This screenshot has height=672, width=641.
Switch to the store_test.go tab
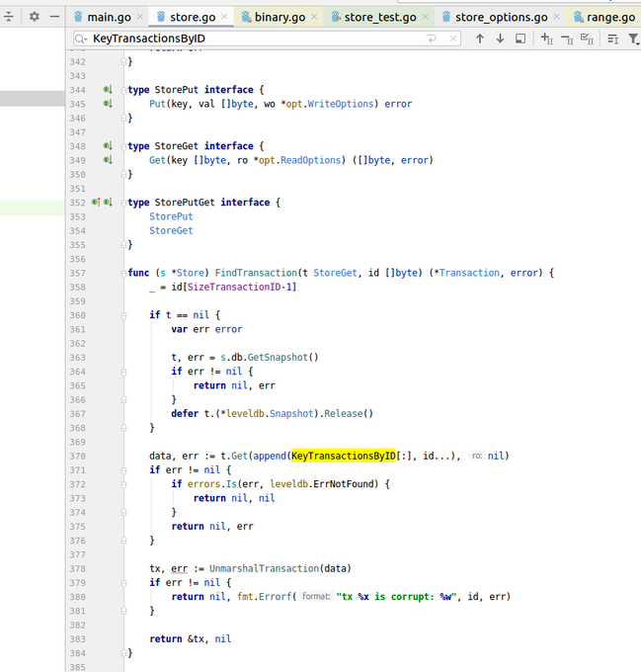380,17
